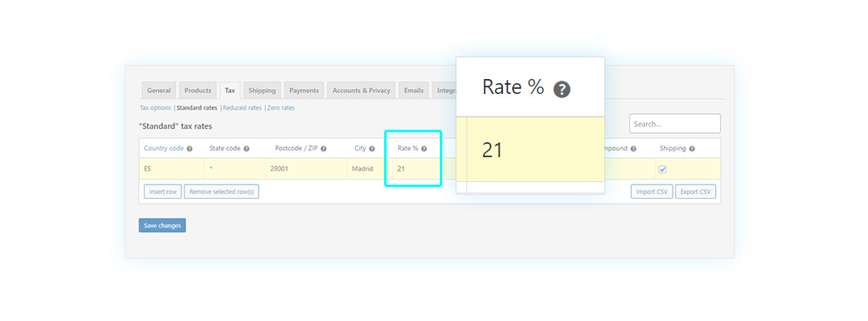Image resolution: width=868 pixels, height=321 pixels.
Task: Open the Tax options link
Action: tap(155, 108)
